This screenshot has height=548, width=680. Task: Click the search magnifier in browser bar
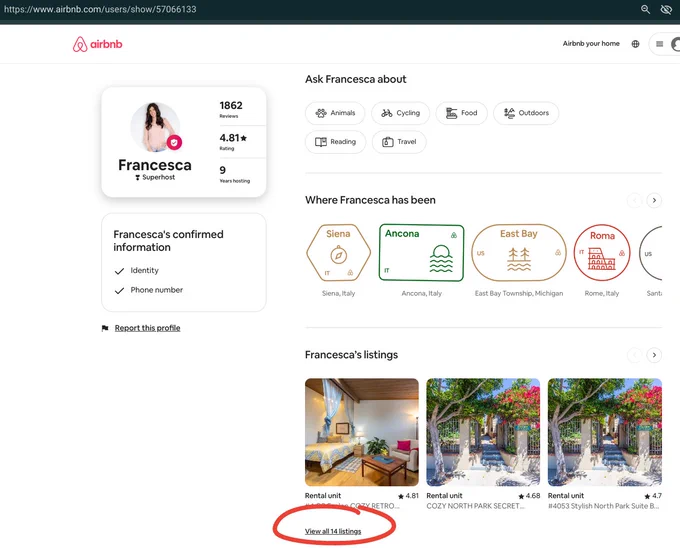pyautogui.click(x=645, y=9)
